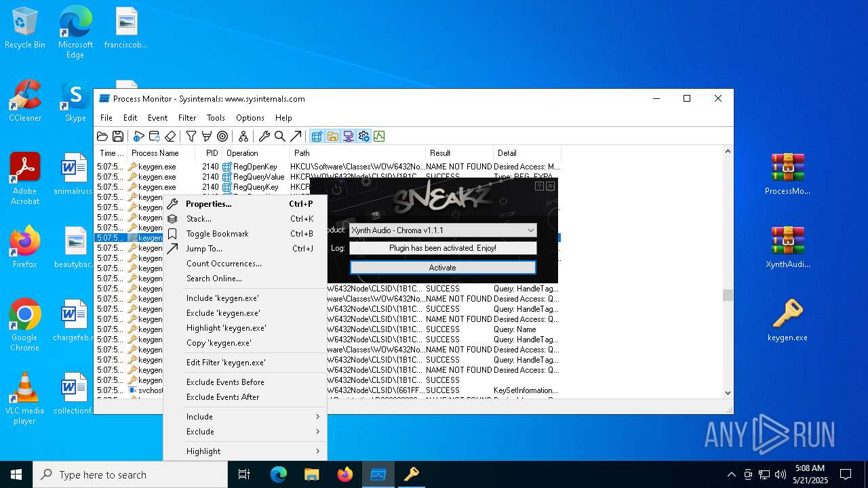Select Jump To... context entry
Screen dimensions: 868x488
(x=245, y=249)
